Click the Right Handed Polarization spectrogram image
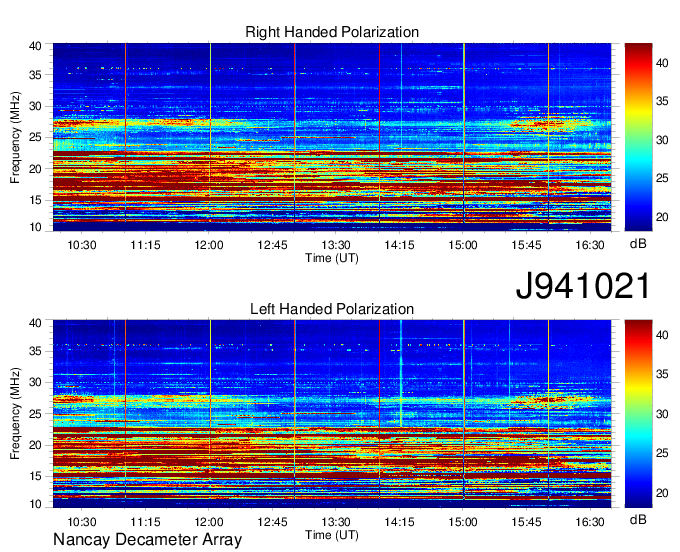 point(332,137)
